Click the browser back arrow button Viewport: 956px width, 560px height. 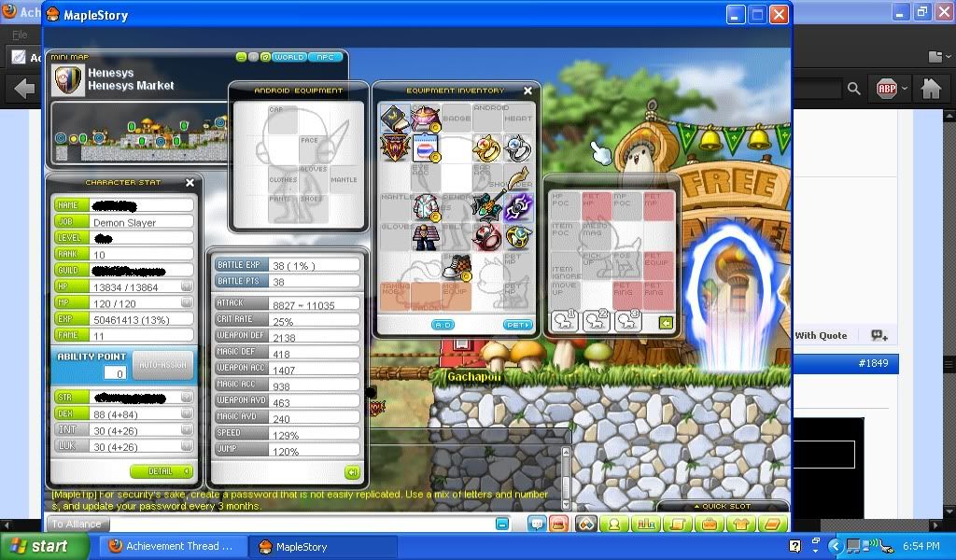[23, 89]
